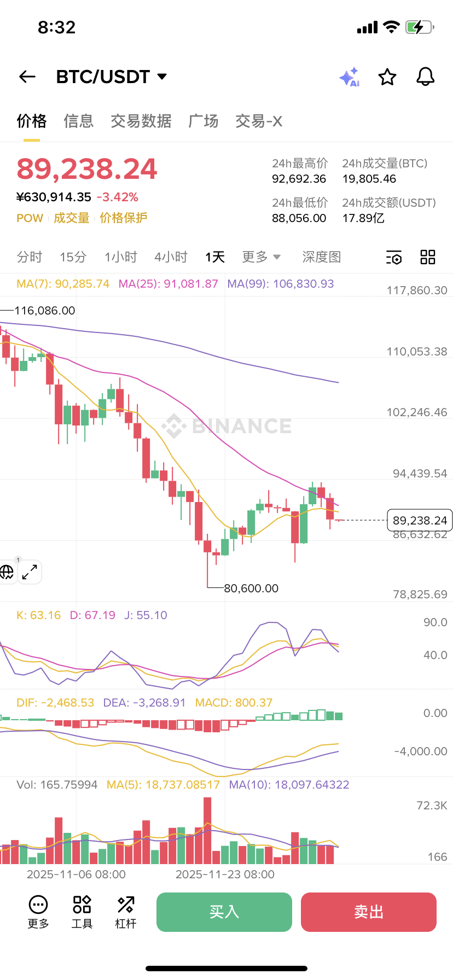The image size is (453, 980).
Task: Select the 1天 chart interval
Action: click(x=215, y=257)
